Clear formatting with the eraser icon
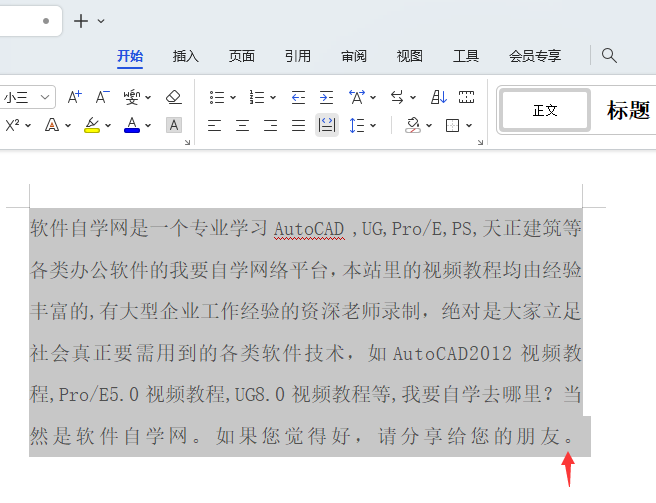 [x=174, y=97]
